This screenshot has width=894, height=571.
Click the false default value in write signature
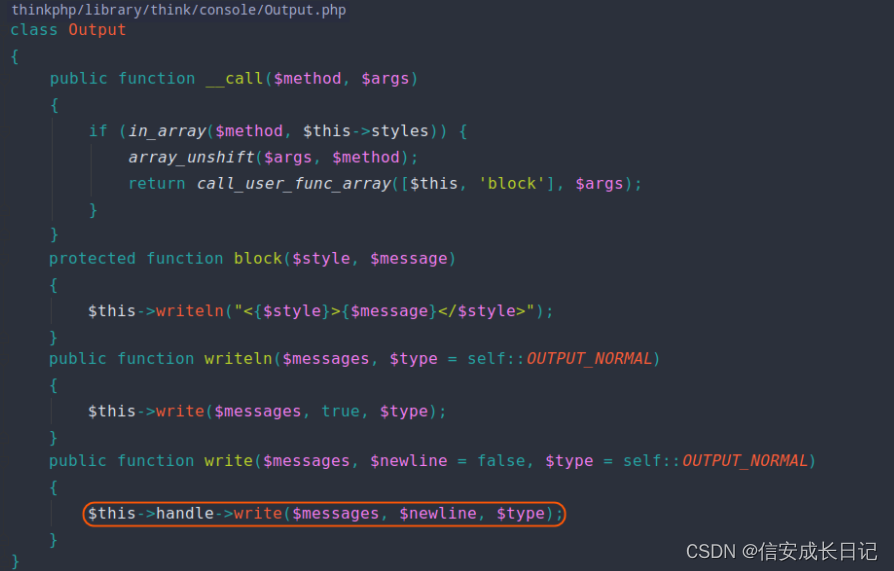click(501, 461)
